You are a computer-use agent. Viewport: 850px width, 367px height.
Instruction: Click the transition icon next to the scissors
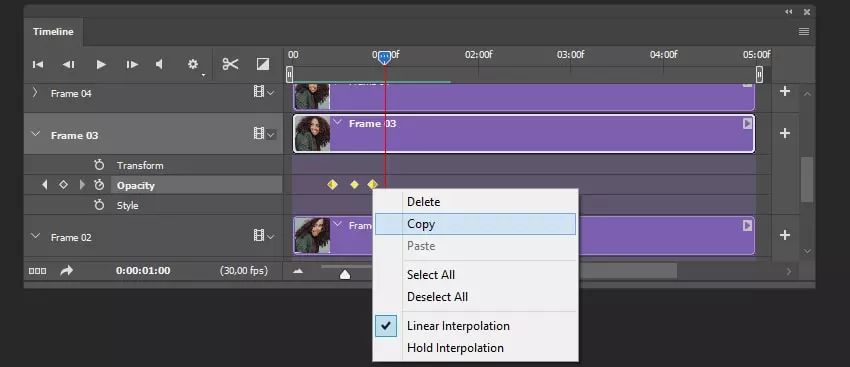(x=263, y=65)
